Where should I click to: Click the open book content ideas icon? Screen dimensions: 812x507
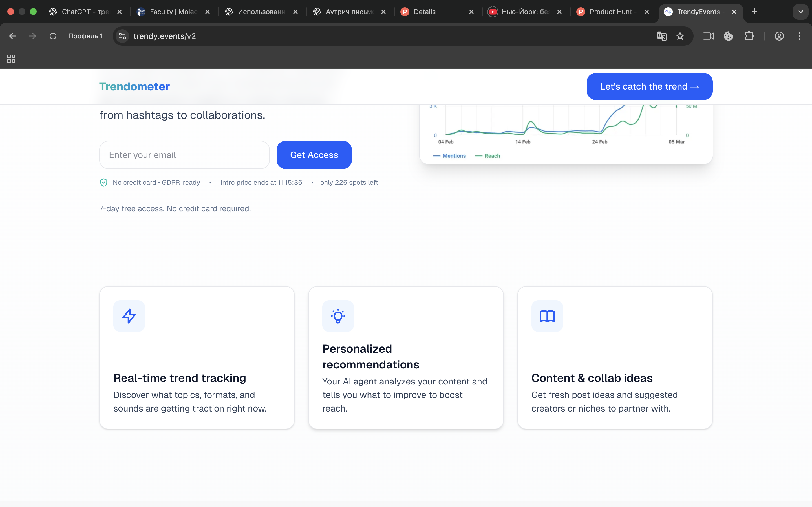(547, 316)
